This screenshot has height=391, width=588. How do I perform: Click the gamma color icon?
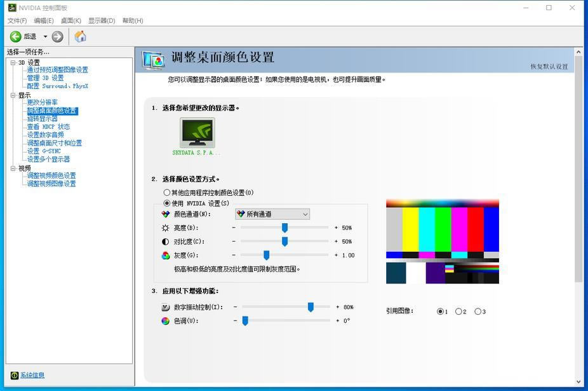[x=165, y=256]
